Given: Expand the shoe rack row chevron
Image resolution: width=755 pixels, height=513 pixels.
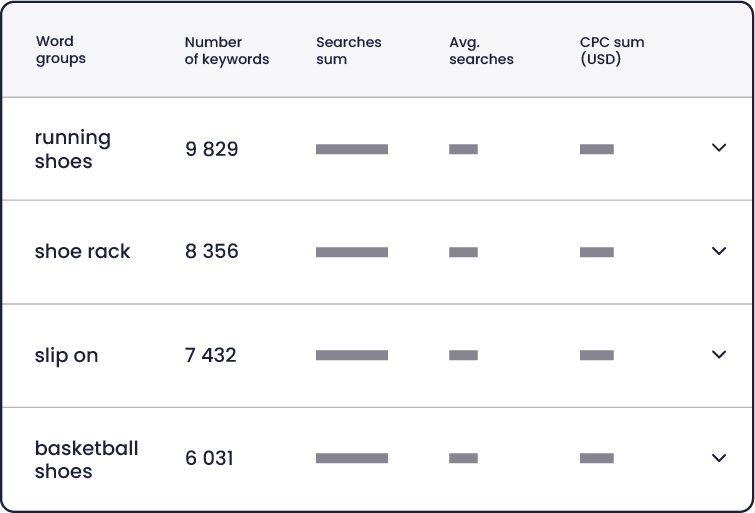Looking at the screenshot, I should tap(719, 250).
